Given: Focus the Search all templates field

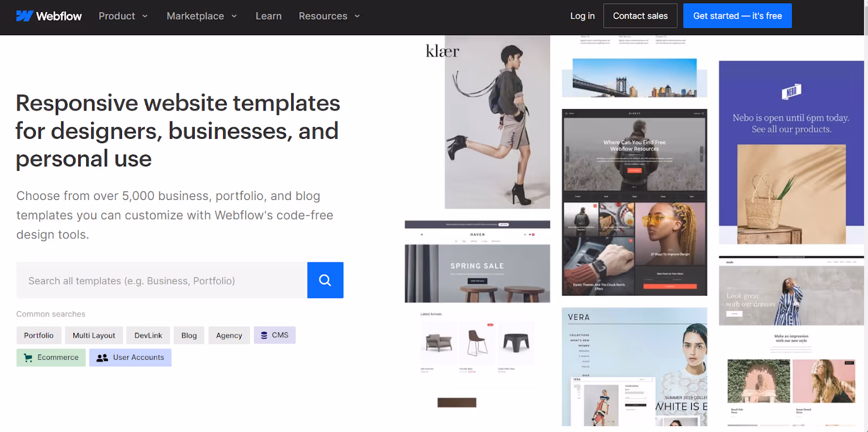Looking at the screenshot, I should [x=162, y=280].
